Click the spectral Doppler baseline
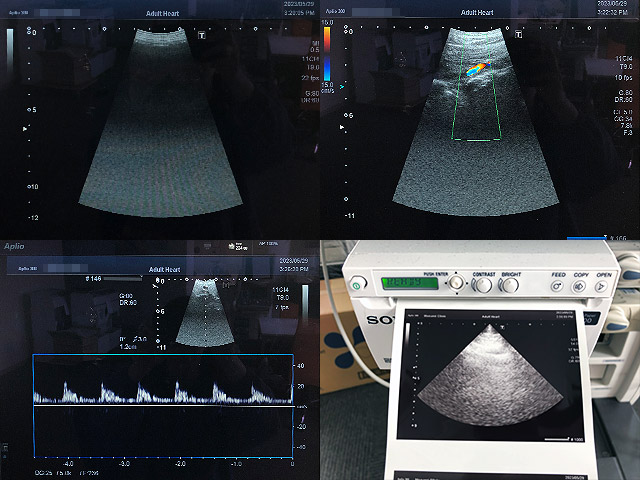Viewport: 640px width, 480px height. (163, 406)
